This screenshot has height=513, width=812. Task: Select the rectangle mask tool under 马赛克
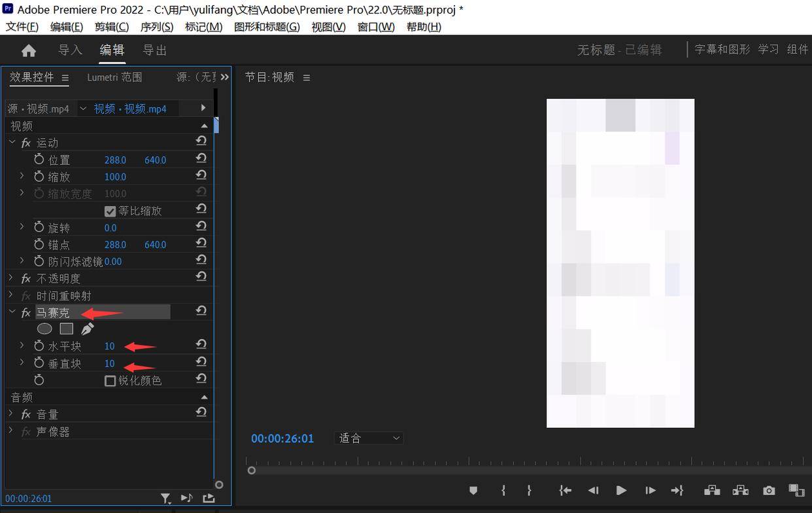click(x=66, y=328)
